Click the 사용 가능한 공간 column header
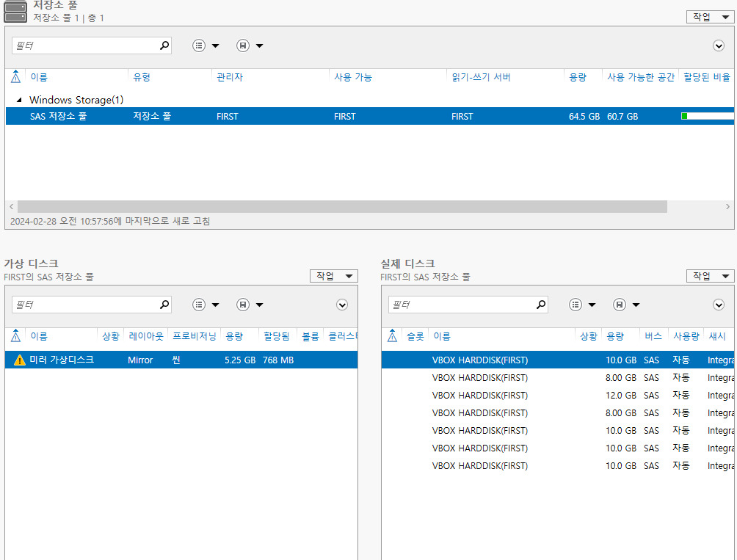 click(641, 77)
